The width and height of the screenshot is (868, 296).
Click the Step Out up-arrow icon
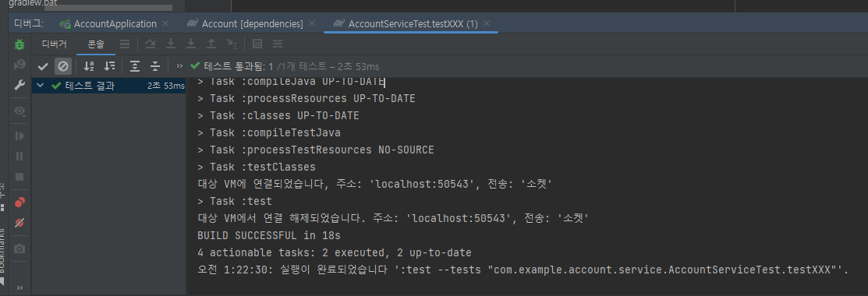(x=211, y=44)
